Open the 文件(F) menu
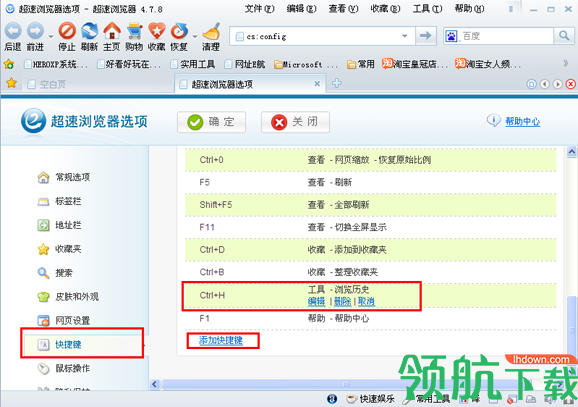 (x=260, y=9)
